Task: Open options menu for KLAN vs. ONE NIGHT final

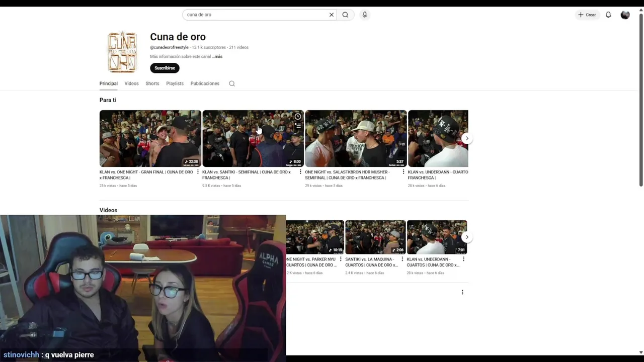Action: pos(198,172)
